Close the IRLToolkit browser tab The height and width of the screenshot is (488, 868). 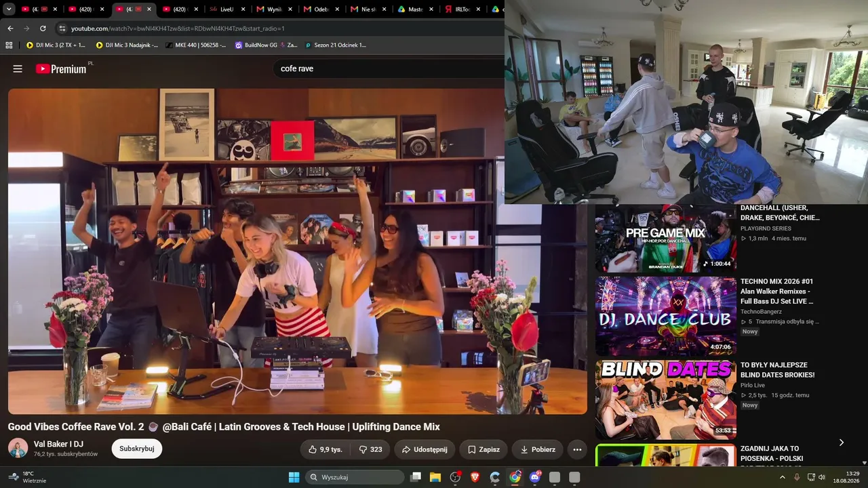pos(478,9)
